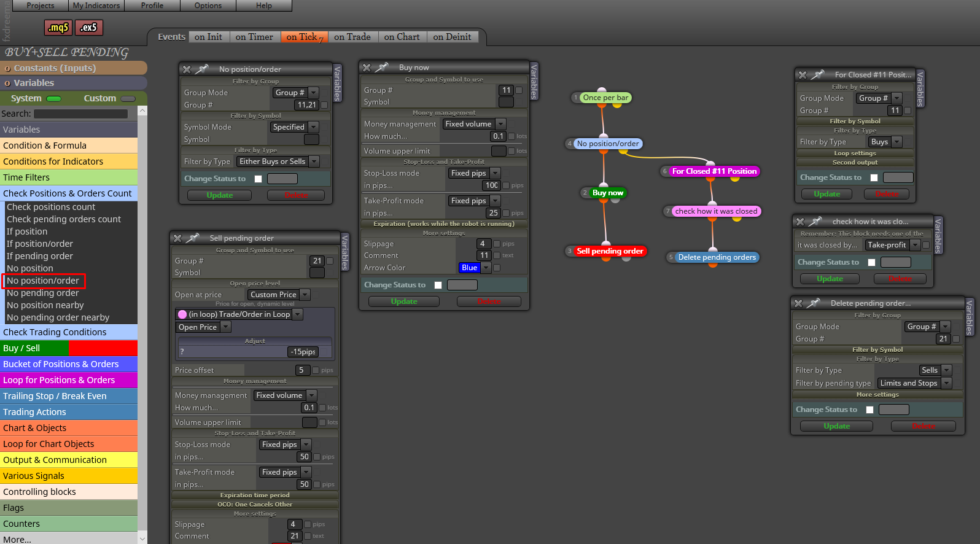Open the .ex5 compile button
The image size is (980, 544).
pyautogui.click(x=89, y=28)
